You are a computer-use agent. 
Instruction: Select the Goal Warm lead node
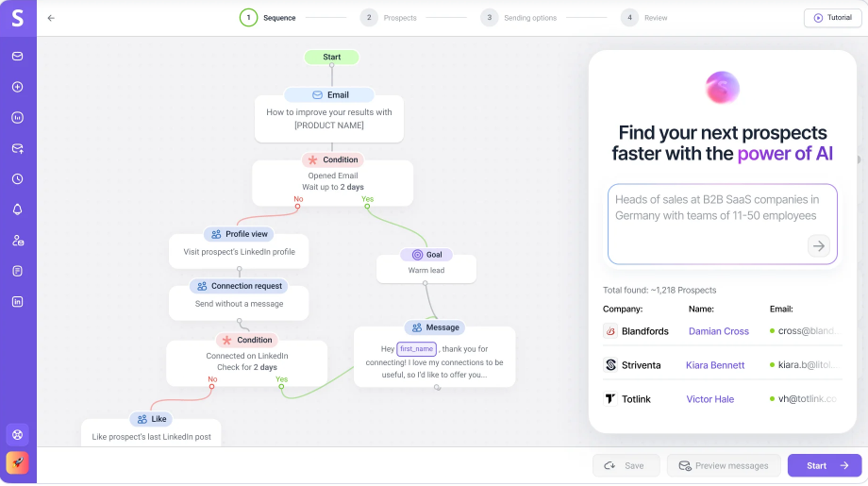coord(426,264)
